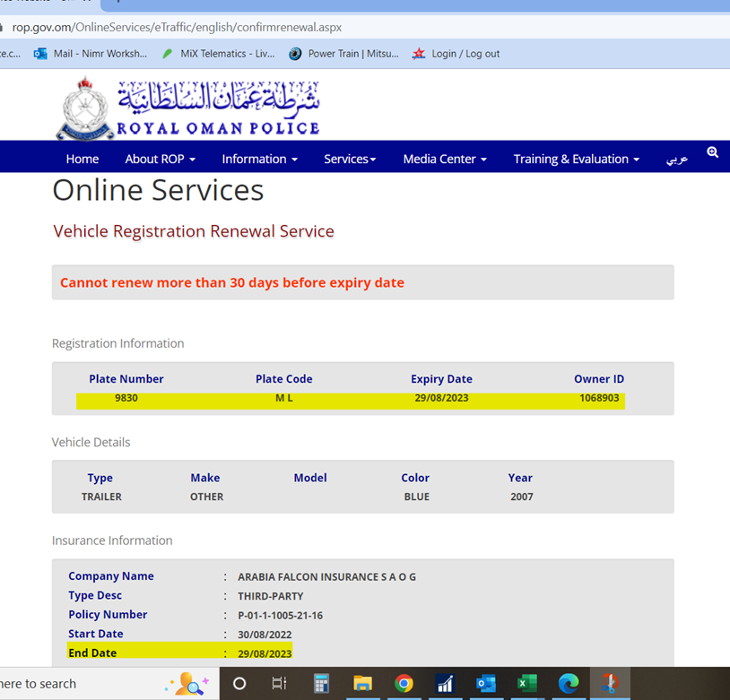Expand the Media Center dropdown

tap(445, 159)
